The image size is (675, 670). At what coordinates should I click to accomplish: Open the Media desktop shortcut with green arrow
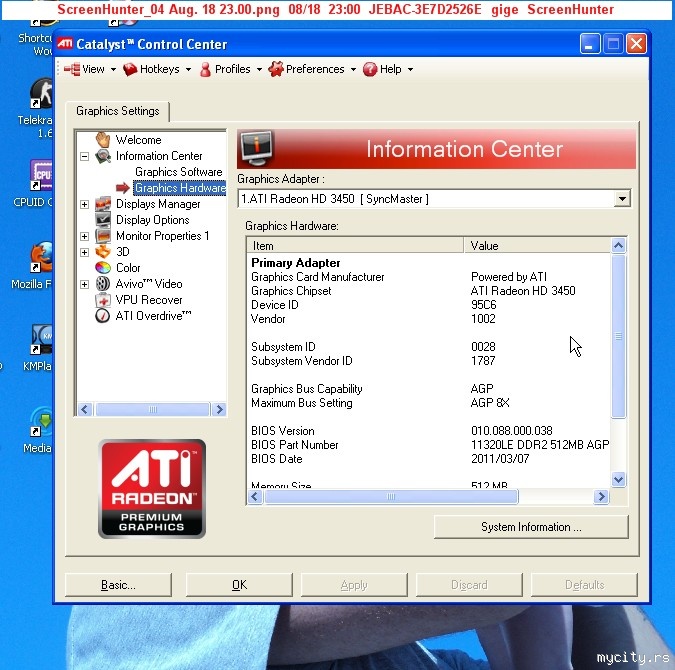point(41,421)
